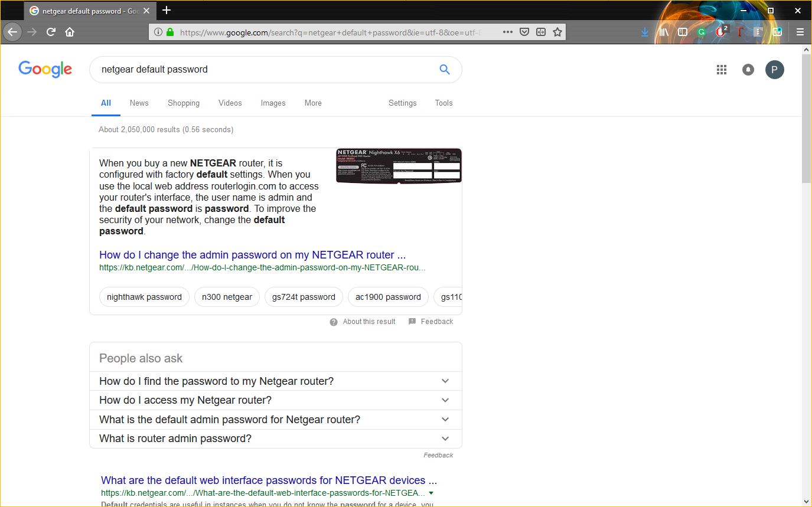This screenshot has width=812, height=507.
Task: Open the page actions three-dot menu
Action: [507, 32]
